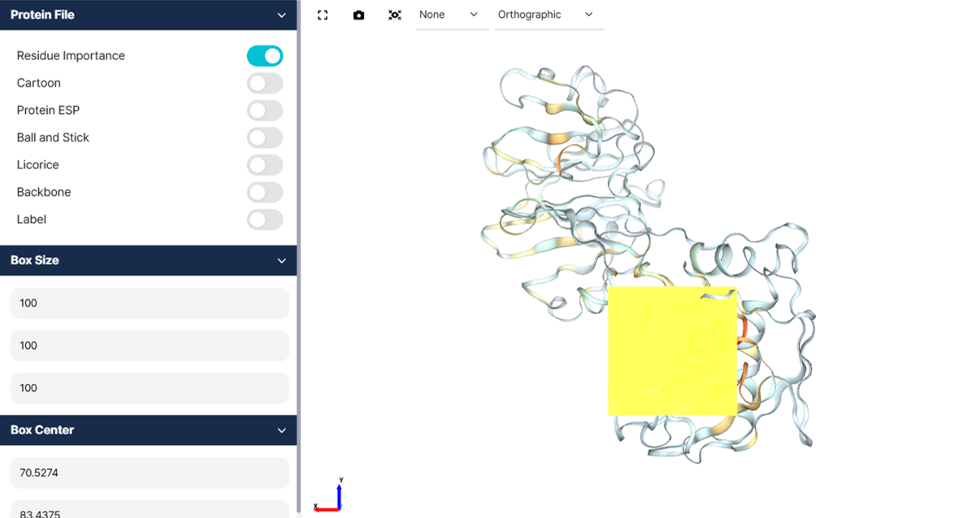
Task: Click the center/focus view icon
Action: click(x=395, y=15)
